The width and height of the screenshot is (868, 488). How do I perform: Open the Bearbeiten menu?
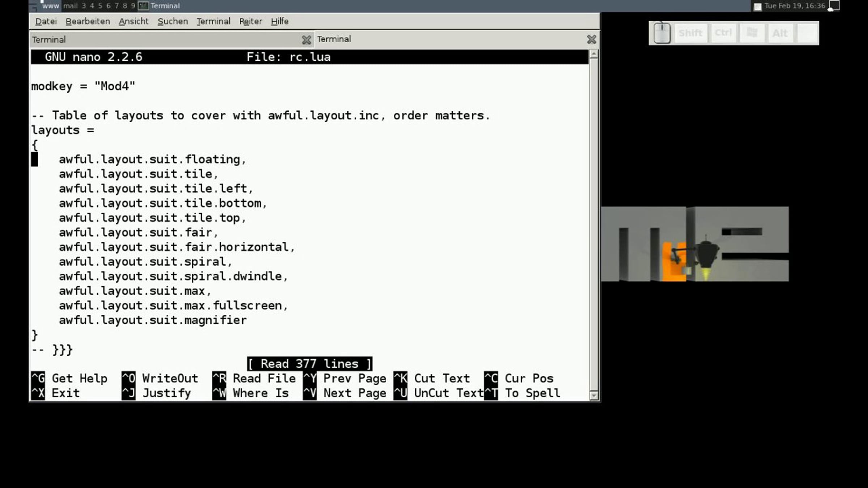88,21
